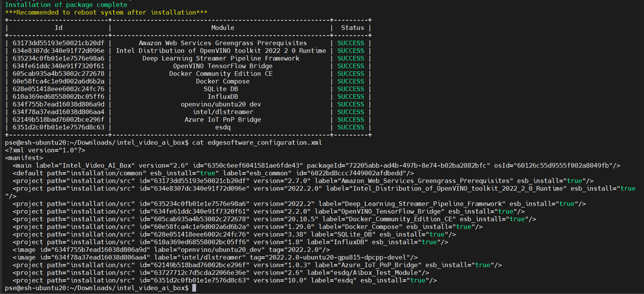
Task: Click the "Docker Compose" module cell
Action: coord(223,81)
